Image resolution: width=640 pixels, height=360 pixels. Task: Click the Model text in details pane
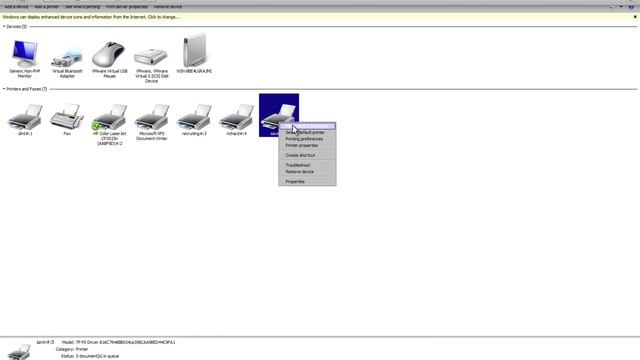118,342
